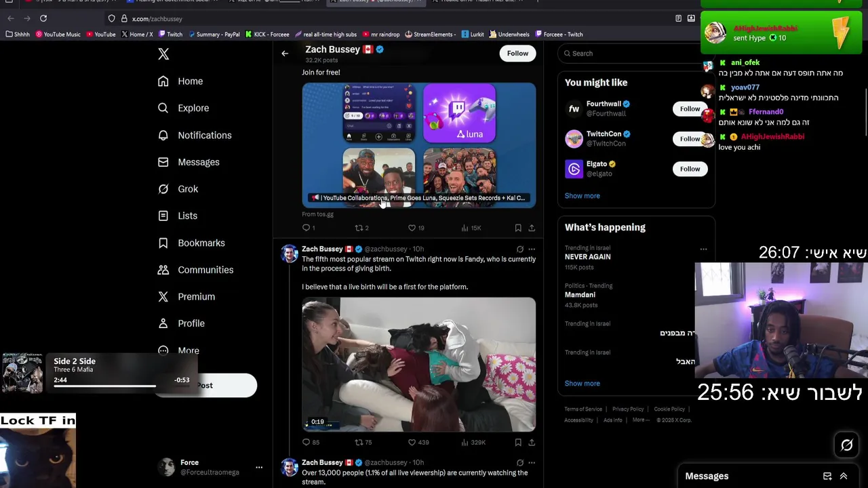Open Terms of Service footer link
The width and height of the screenshot is (868, 488).
583,409
